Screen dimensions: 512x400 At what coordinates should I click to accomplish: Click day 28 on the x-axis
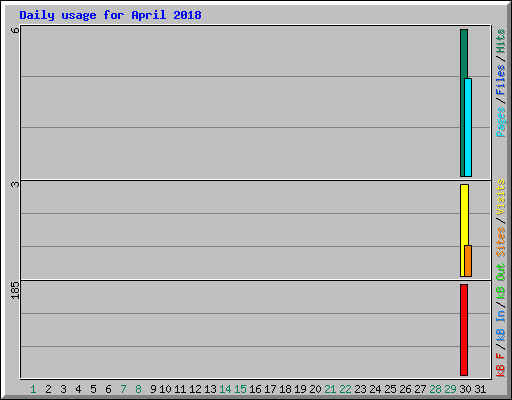tap(435, 389)
